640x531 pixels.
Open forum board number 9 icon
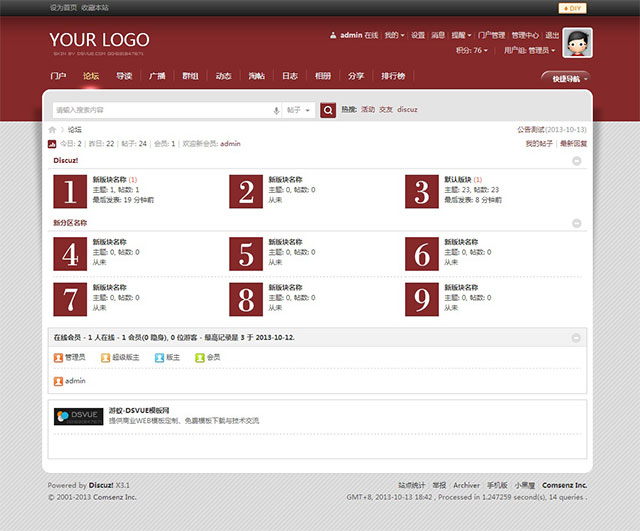[x=422, y=299]
